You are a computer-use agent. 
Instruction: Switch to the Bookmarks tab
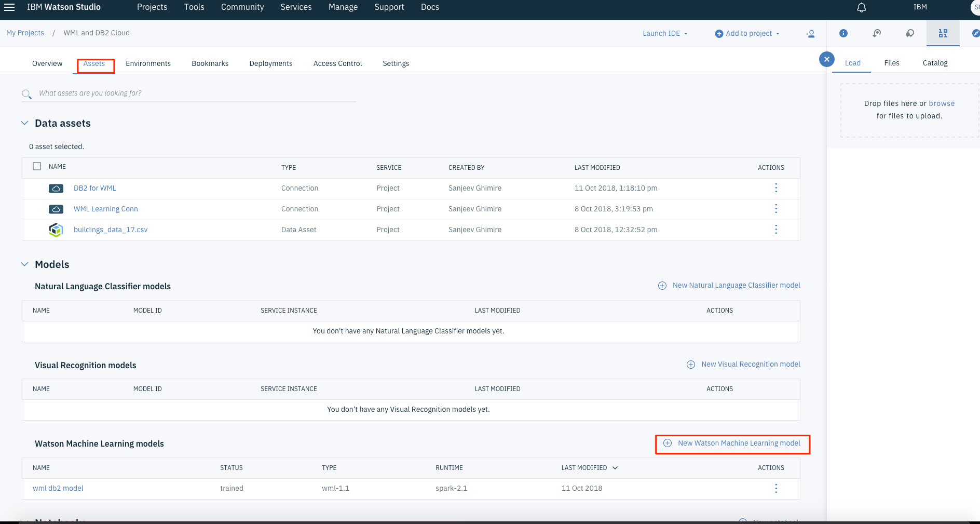(210, 63)
